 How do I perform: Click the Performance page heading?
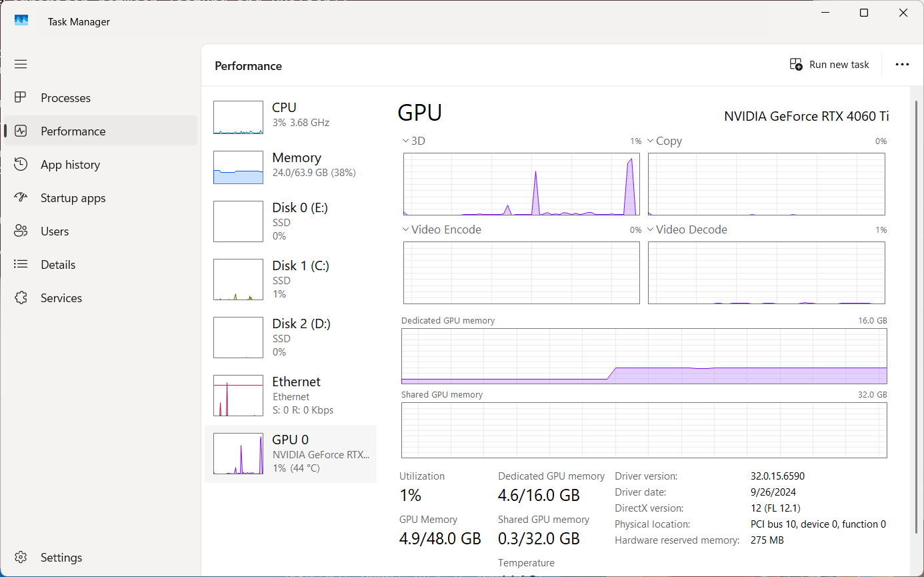click(x=248, y=66)
